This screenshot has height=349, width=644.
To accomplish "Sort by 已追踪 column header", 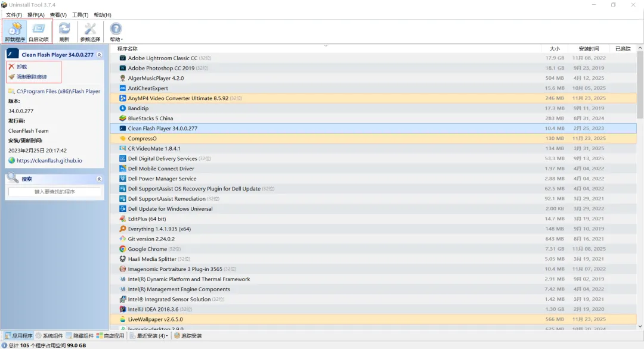I will tap(623, 49).
